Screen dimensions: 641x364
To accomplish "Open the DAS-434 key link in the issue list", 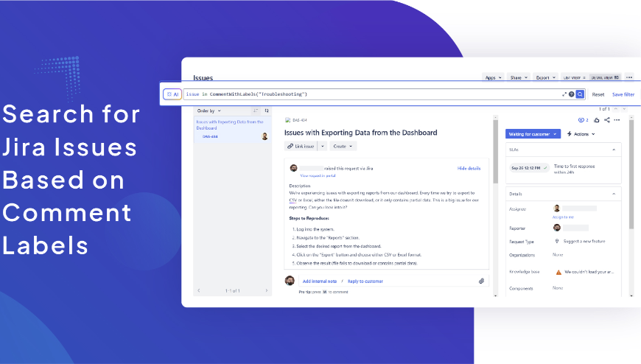I will click(210, 136).
